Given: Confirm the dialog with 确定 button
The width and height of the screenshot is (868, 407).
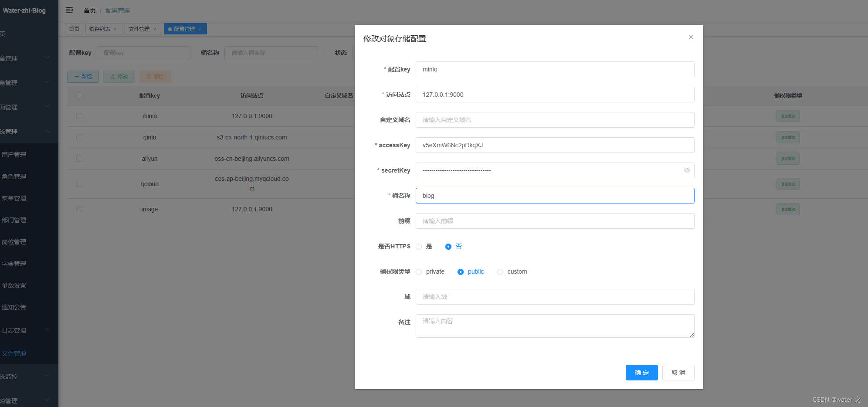Looking at the screenshot, I should point(642,373).
